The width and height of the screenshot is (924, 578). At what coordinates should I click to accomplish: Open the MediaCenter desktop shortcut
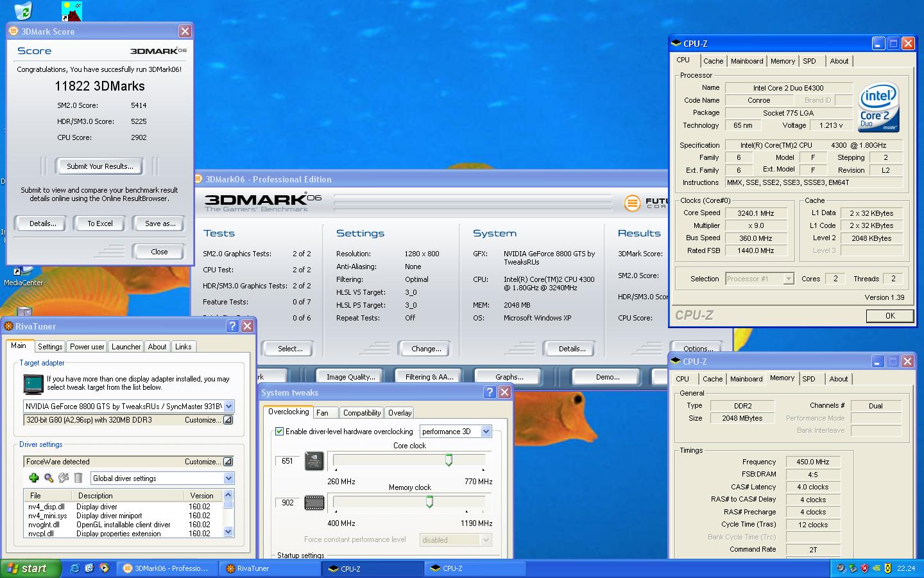(23, 276)
